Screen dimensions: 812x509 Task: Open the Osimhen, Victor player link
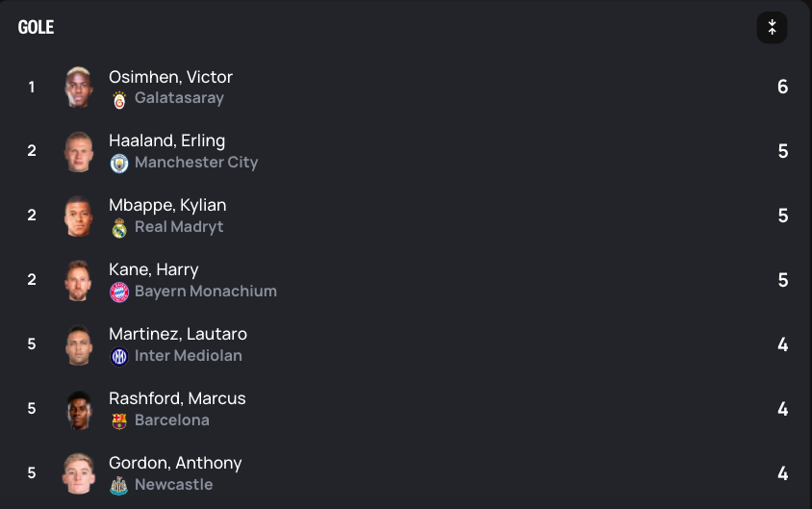click(x=170, y=77)
